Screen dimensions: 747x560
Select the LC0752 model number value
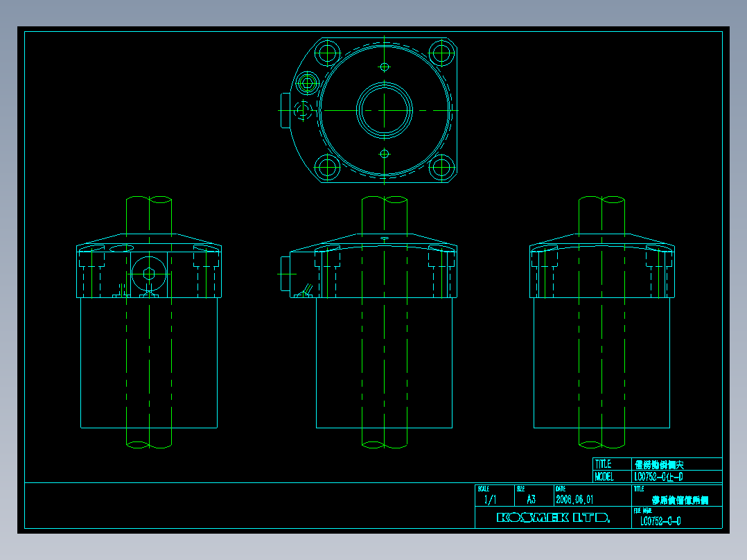[658, 477]
